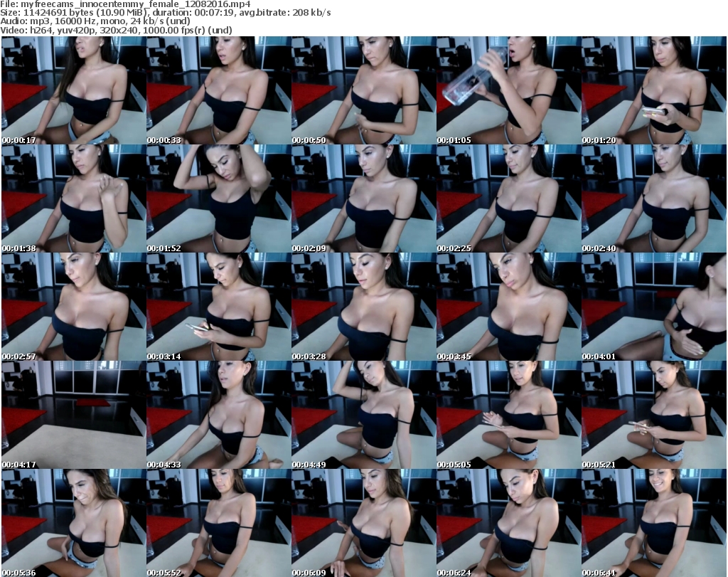This screenshot has height=577, width=728.
Task: Click the preview frame at 00:04:33
Action: point(219,415)
